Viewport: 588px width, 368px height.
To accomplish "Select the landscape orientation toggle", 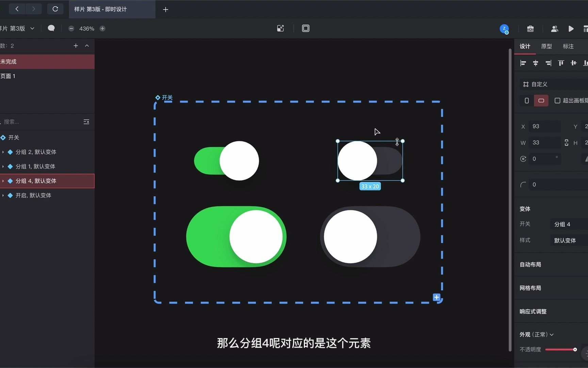I will [x=541, y=101].
